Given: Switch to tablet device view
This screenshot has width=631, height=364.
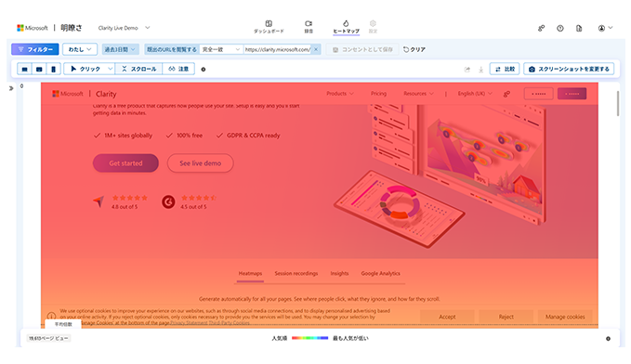Looking at the screenshot, I should point(39,70).
